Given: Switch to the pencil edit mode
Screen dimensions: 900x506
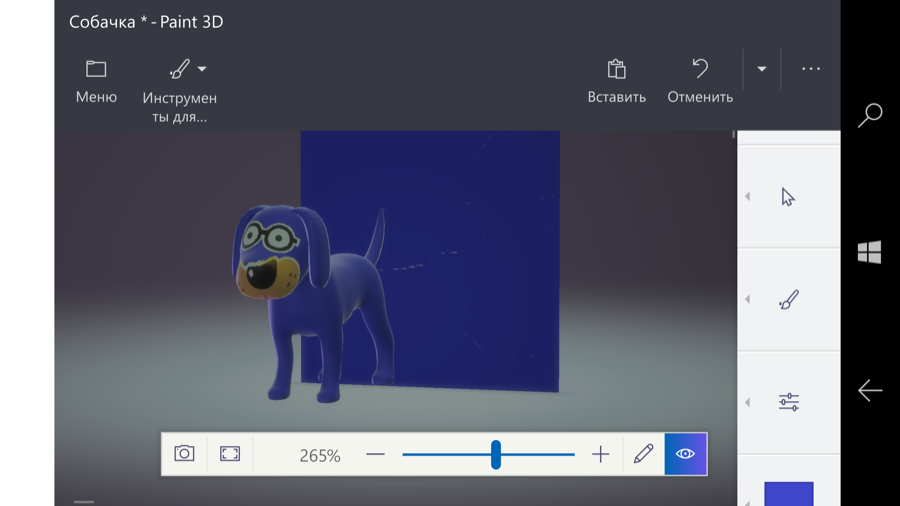Looking at the screenshot, I should (x=643, y=454).
